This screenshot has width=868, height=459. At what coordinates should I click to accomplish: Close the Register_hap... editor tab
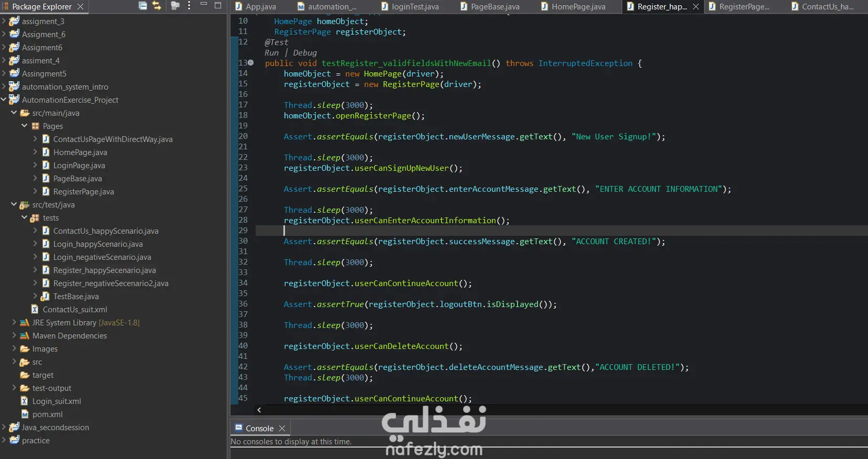coord(696,6)
